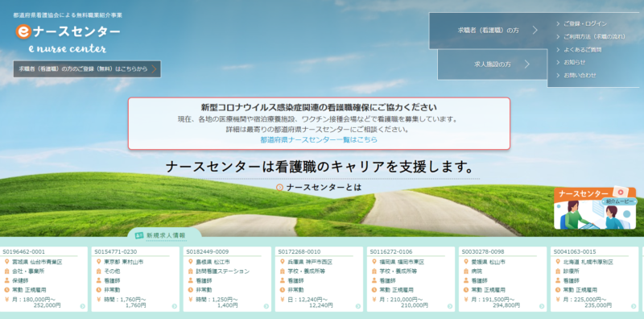This screenshot has width=644, height=319.
Task: Click arrow icon on the 仙台市青葉区 job card
Action: click(x=83, y=306)
